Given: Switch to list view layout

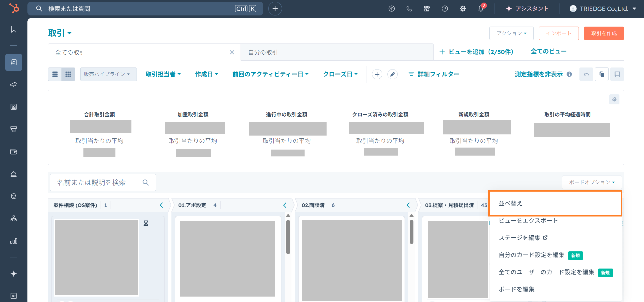Looking at the screenshot, I should pyautogui.click(x=55, y=74).
